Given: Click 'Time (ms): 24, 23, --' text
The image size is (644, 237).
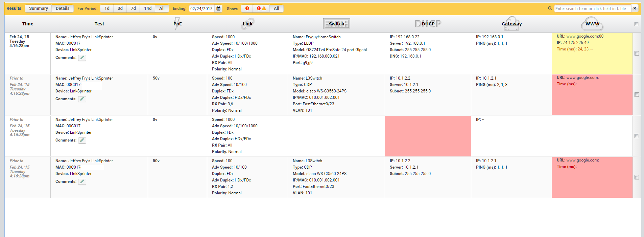Looking at the screenshot, I should pyautogui.click(x=575, y=49).
